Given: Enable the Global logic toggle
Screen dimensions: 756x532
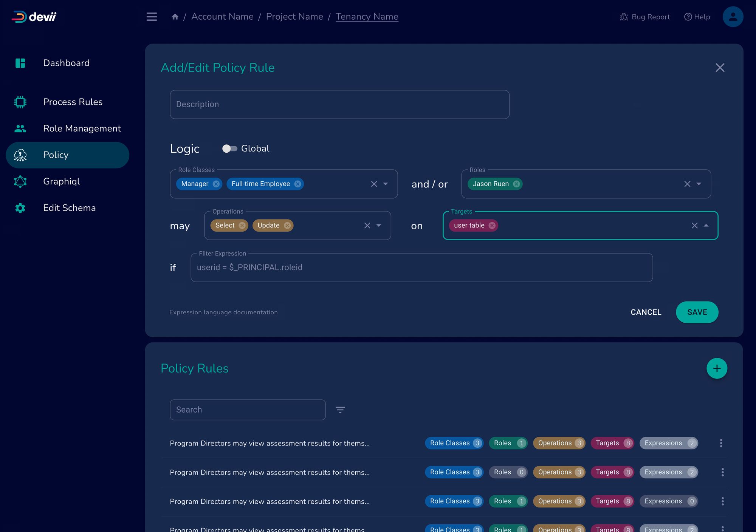Looking at the screenshot, I should pyautogui.click(x=229, y=148).
